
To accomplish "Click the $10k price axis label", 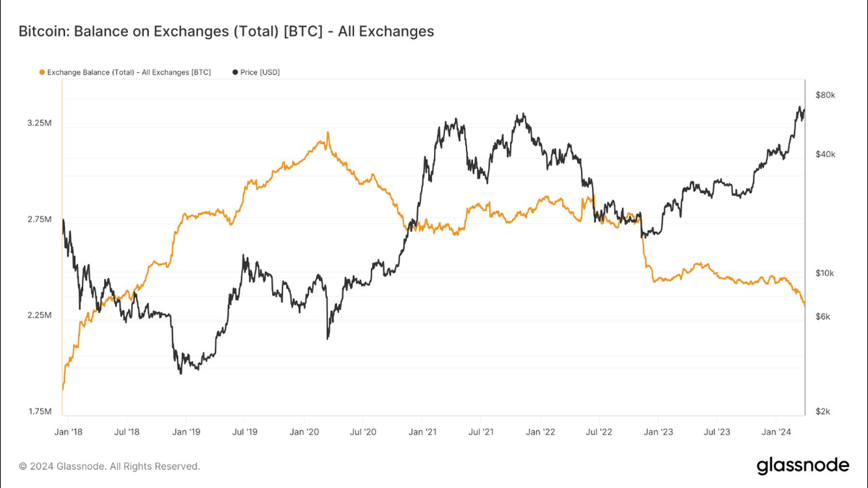I will 825,273.
